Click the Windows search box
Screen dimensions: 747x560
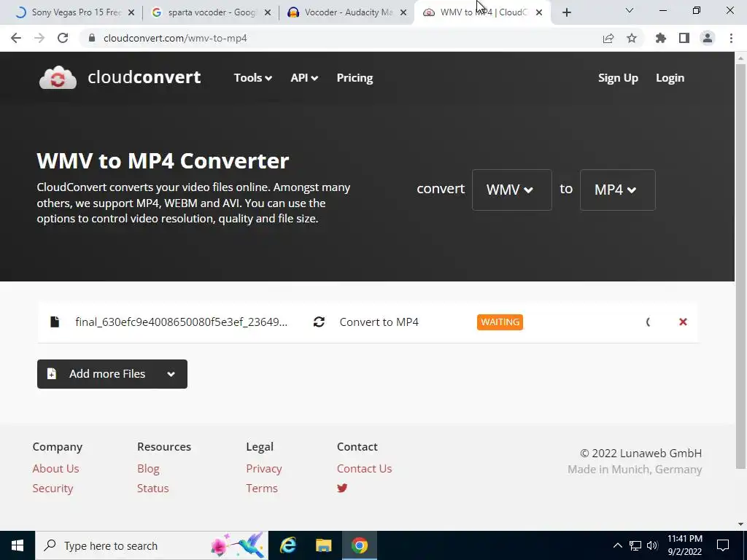pos(152,545)
